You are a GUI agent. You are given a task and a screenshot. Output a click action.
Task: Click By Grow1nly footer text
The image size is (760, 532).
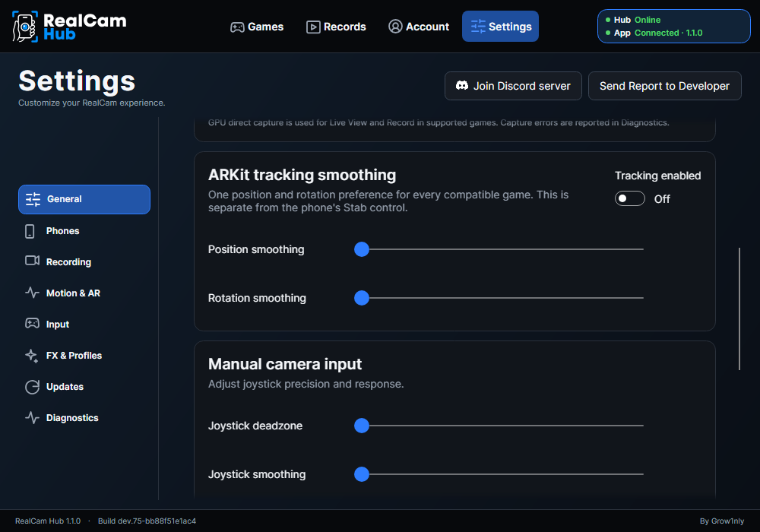coord(722,521)
